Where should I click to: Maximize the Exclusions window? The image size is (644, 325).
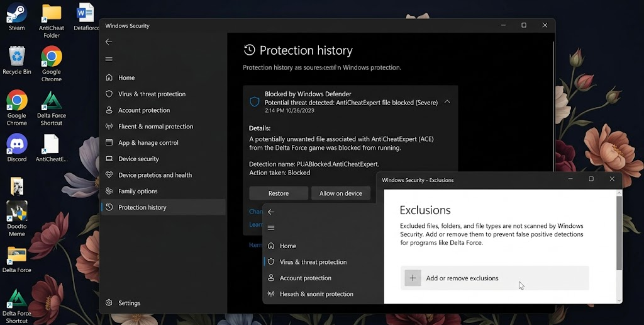591,179
